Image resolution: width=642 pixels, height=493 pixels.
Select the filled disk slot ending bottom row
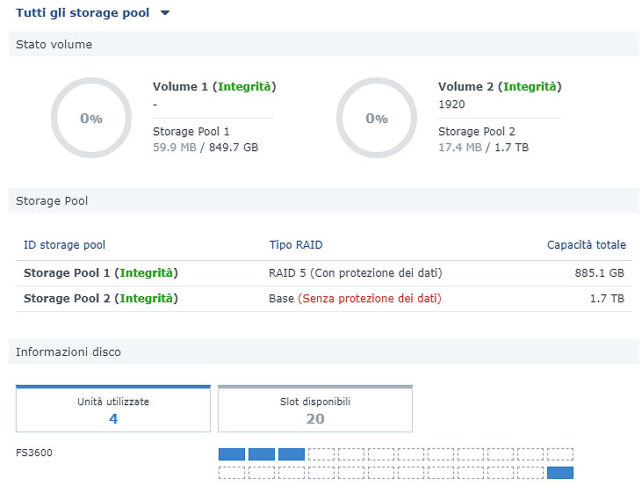[560, 473]
